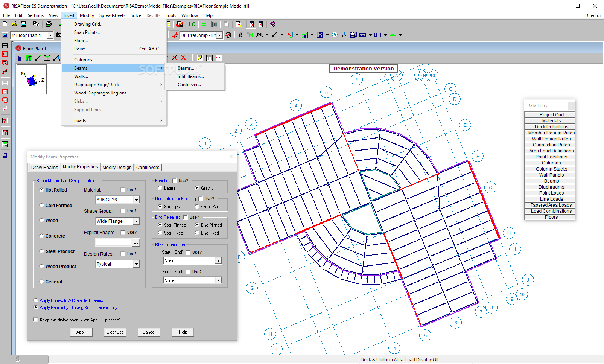Click the Help button in the dialog
604x364 pixels.
click(183, 332)
